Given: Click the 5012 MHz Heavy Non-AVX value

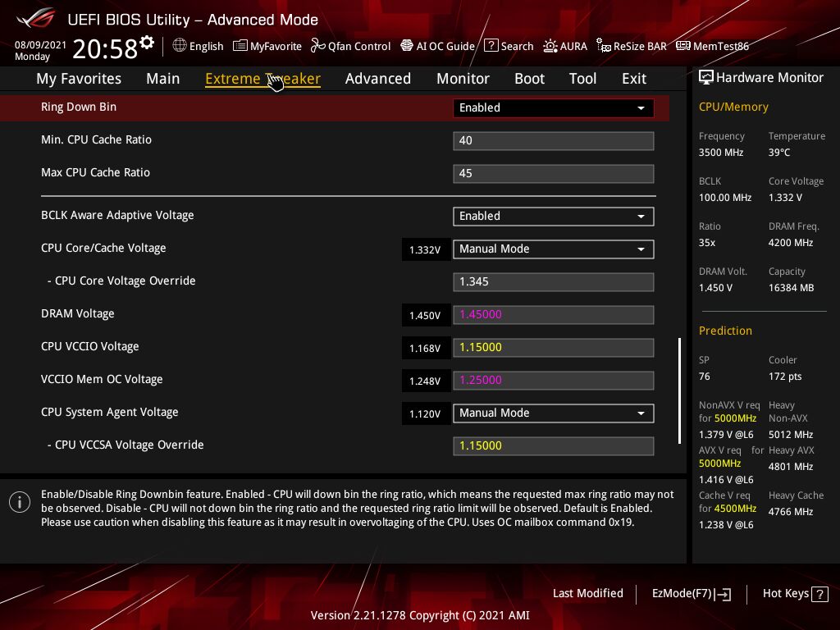Looking at the screenshot, I should point(791,434).
